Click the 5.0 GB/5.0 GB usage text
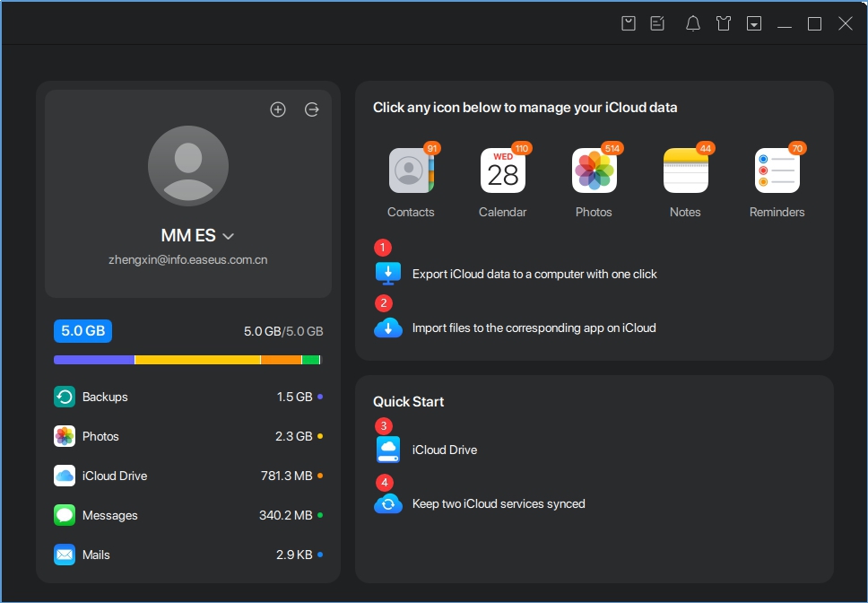The height and width of the screenshot is (603, 868). pyautogui.click(x=283, y=331)
